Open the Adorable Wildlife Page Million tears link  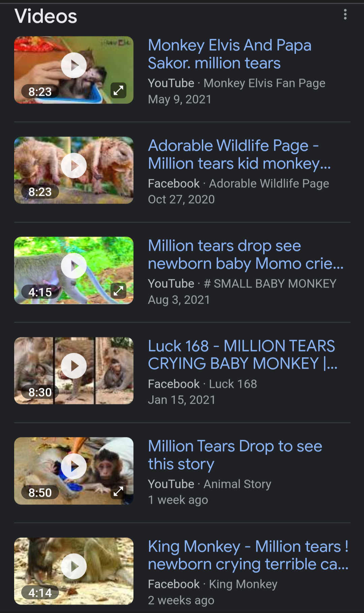click(239, 154)
